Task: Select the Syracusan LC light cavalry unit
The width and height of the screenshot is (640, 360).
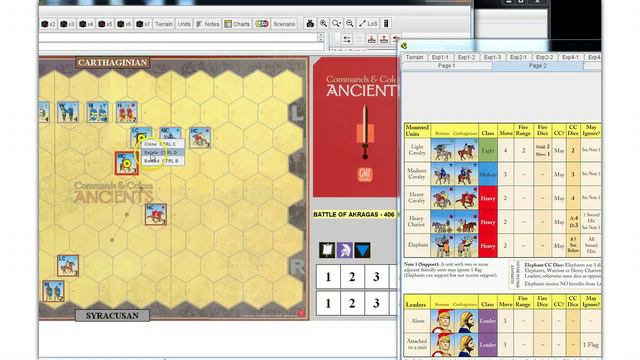Action: tap(68, 266)
